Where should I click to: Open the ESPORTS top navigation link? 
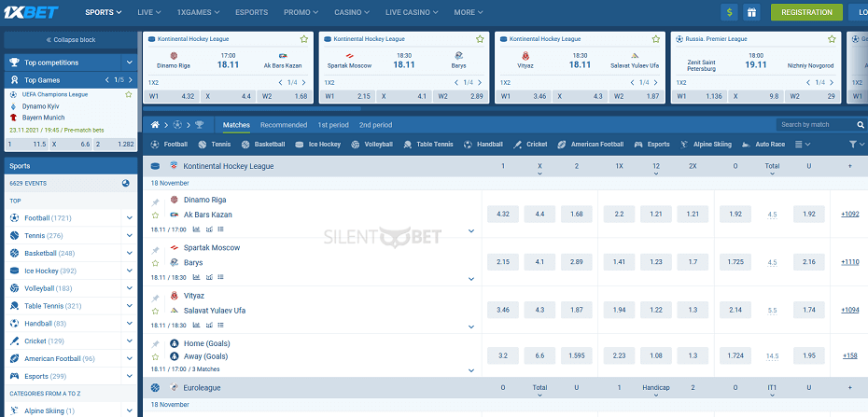pos(251,12)
